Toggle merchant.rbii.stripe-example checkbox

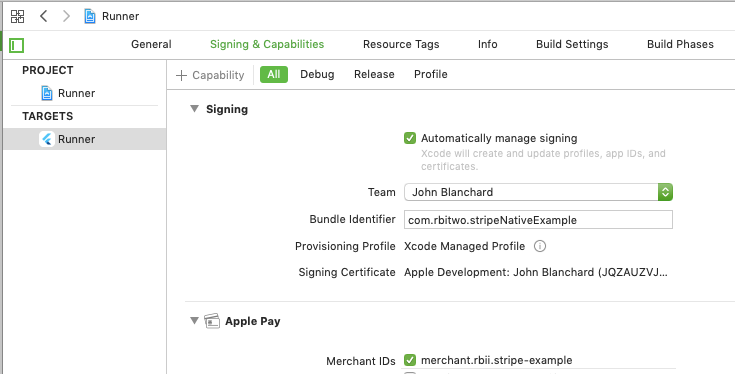[410, 360]
